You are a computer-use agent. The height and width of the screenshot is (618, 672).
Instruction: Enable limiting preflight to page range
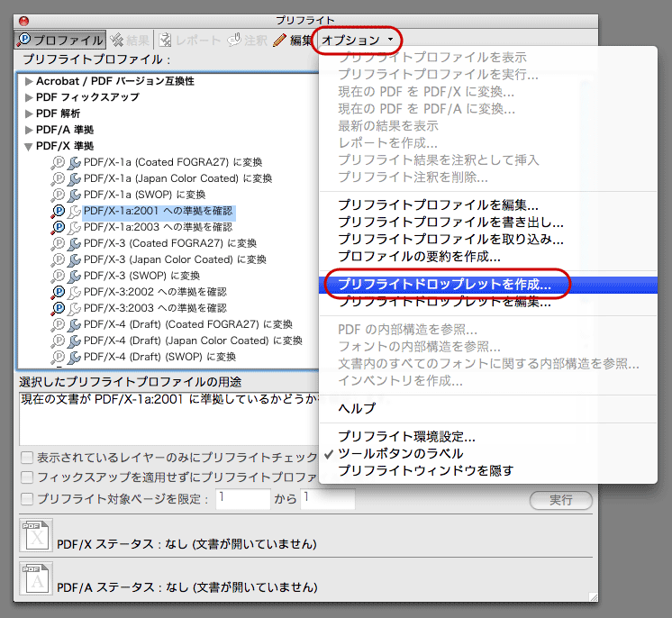pyautogui.click(x=28, y=498)
